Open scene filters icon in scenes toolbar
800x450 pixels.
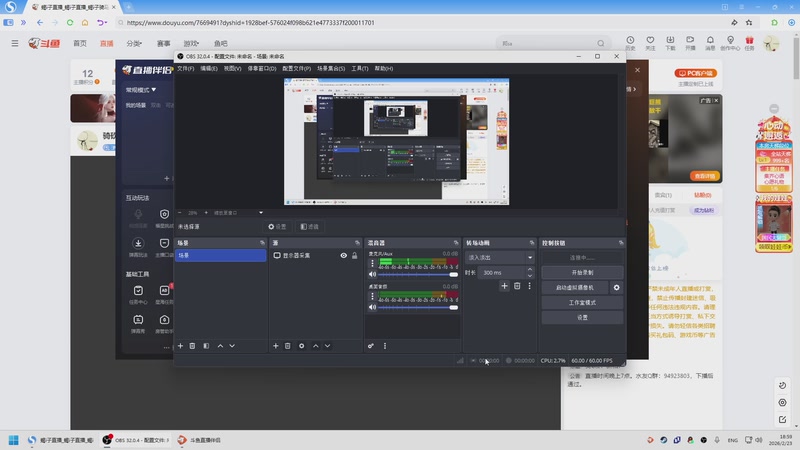point(206,346)
